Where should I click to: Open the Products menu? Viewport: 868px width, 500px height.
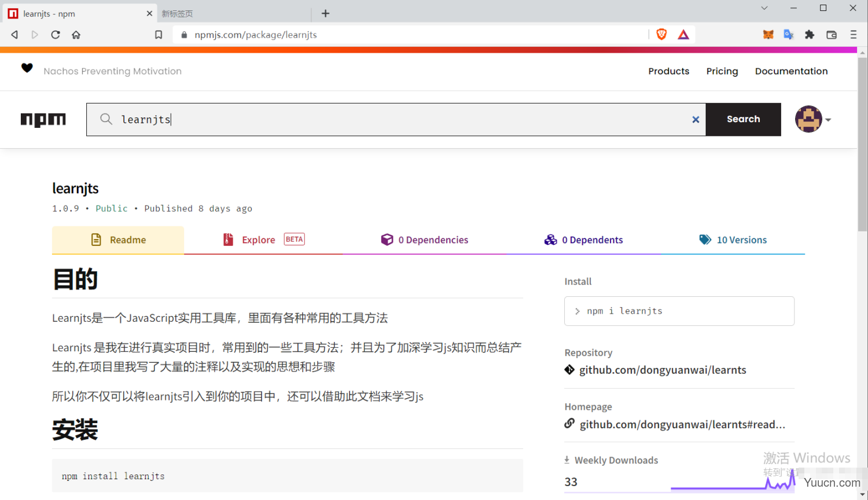(668, 71)
